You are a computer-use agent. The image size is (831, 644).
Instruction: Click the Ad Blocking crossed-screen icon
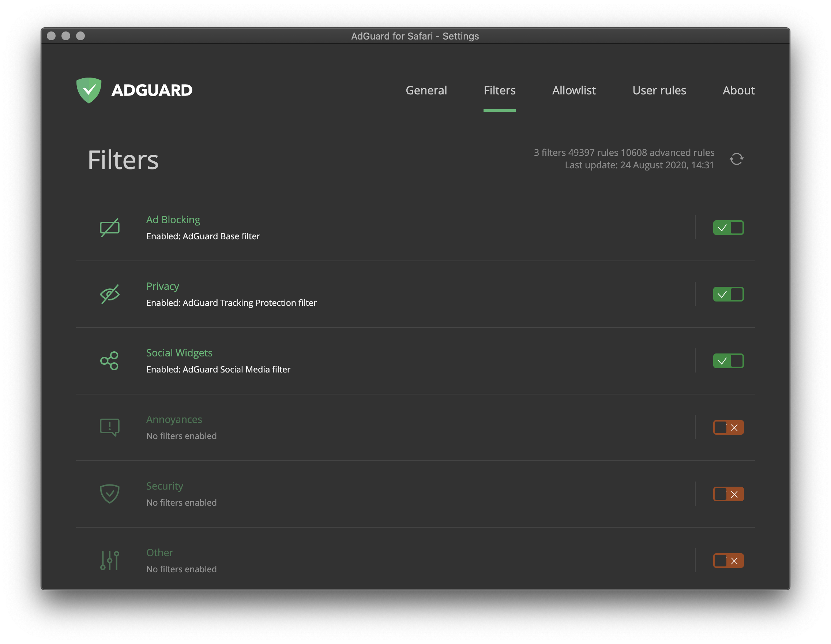pyautogui.click(x=110, y=228)
